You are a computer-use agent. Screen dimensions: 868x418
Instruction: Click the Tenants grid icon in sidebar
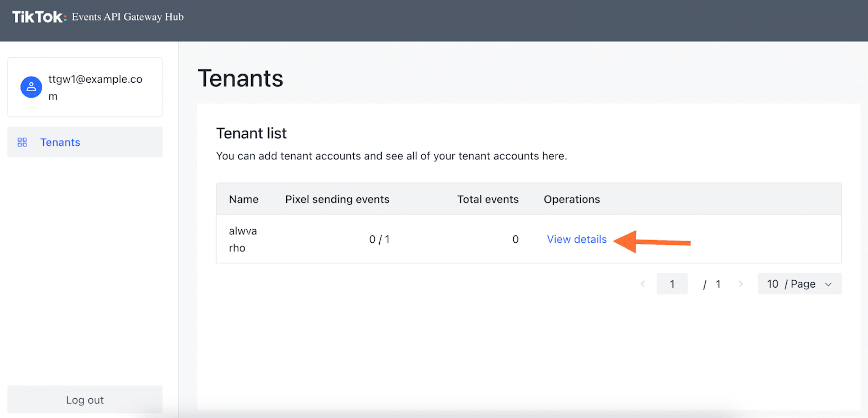[x=22, y=142]
